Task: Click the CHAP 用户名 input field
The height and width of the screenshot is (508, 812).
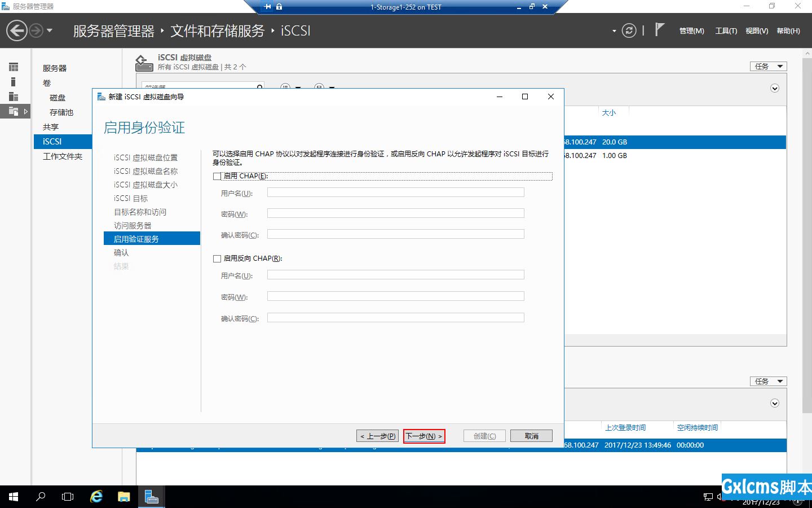Action: [395, 192]
